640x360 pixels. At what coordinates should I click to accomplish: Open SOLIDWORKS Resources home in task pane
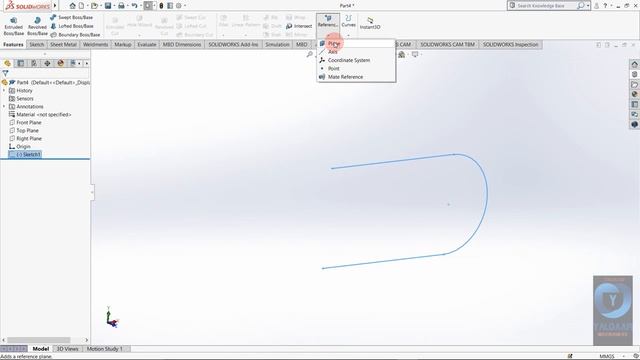[634, 64]
